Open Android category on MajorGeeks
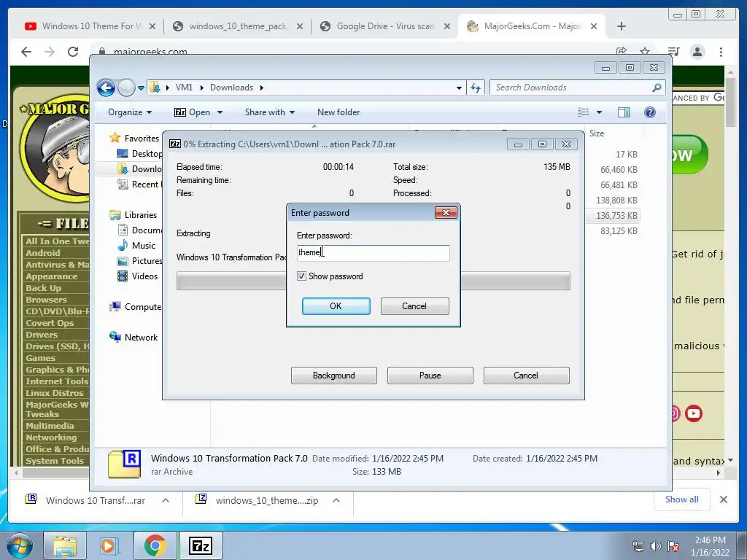The image size is (747, 560). 43,253
